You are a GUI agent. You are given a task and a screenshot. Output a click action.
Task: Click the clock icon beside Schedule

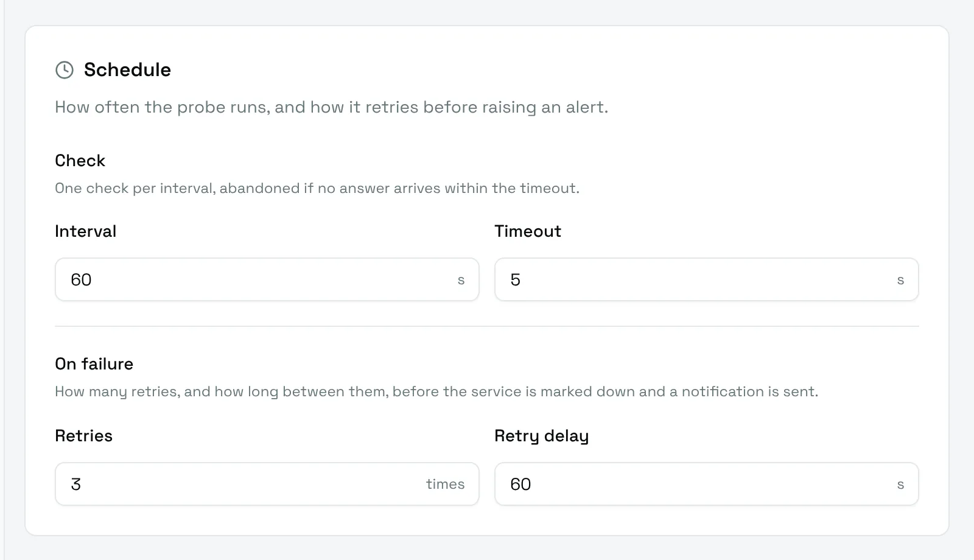(65, 70)
